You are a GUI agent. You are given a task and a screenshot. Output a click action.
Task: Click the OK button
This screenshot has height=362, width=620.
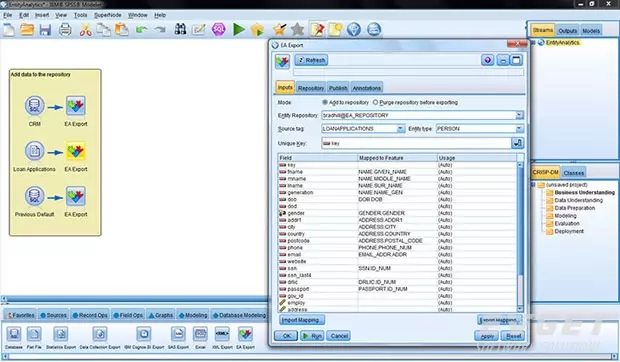tap(286, 336)
